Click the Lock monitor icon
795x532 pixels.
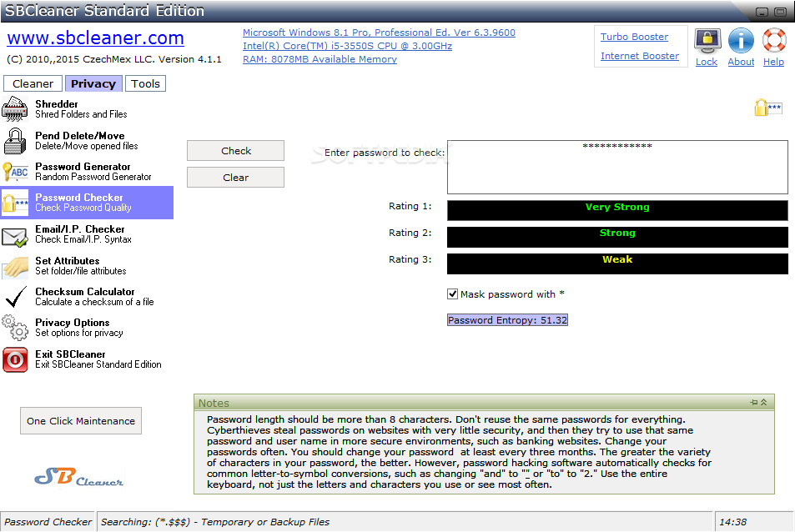[x=707, y=41]
